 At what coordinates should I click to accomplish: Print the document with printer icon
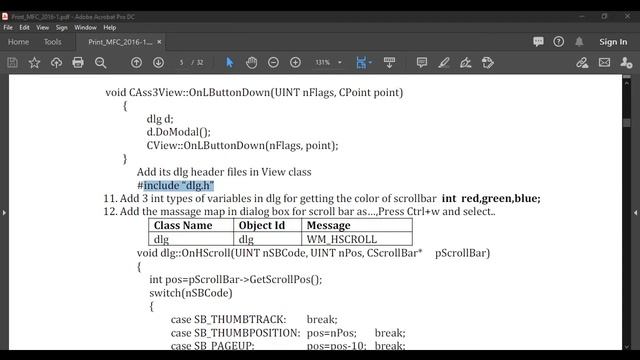coord(78,62)
